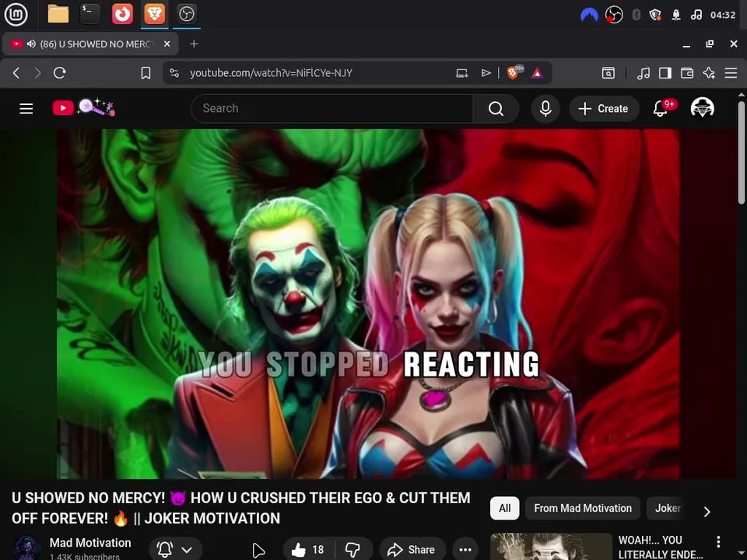Open system notifications bell in tray
Screen dimensions: 747x560
click(x=676, y=15)
